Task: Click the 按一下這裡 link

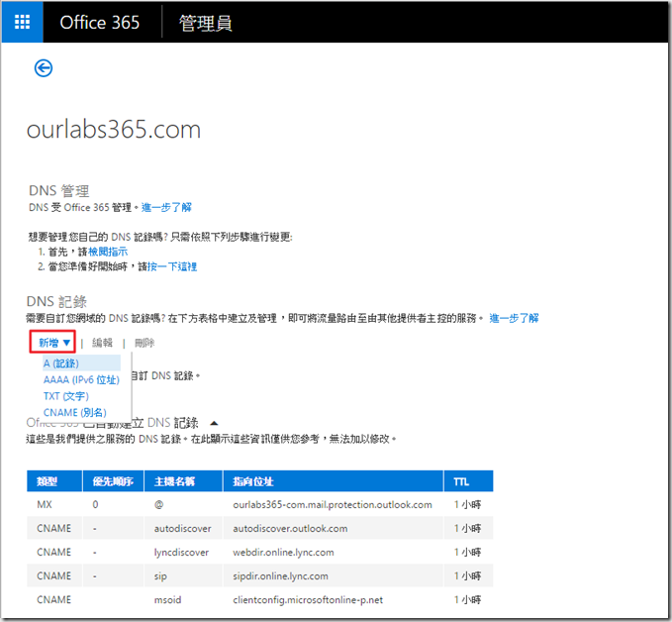Action: pyautogui.click(x=174, y=266)
